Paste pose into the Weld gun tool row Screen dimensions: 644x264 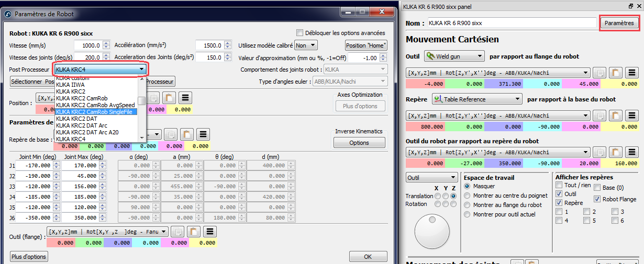[x=616, y=73]
